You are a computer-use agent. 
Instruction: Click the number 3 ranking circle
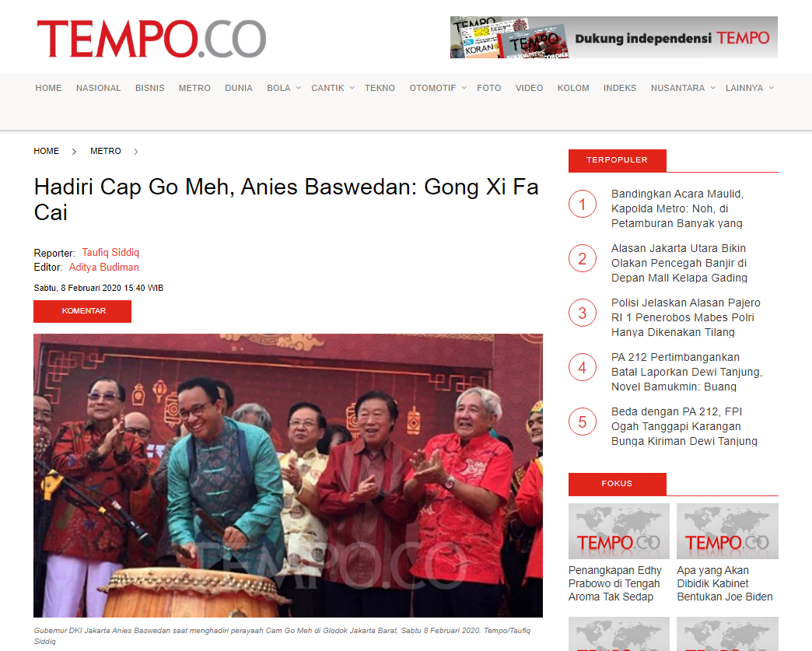coord(583,313)
